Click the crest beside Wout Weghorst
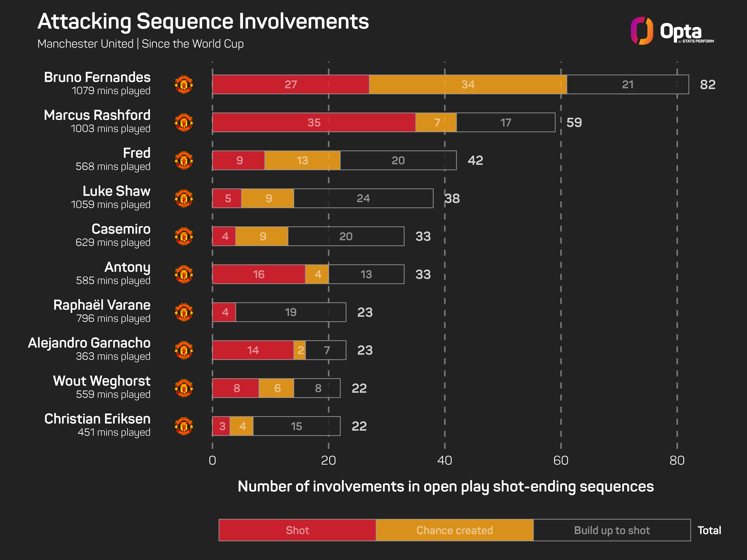This screenshot has height=560, width=747. point(184,388)
